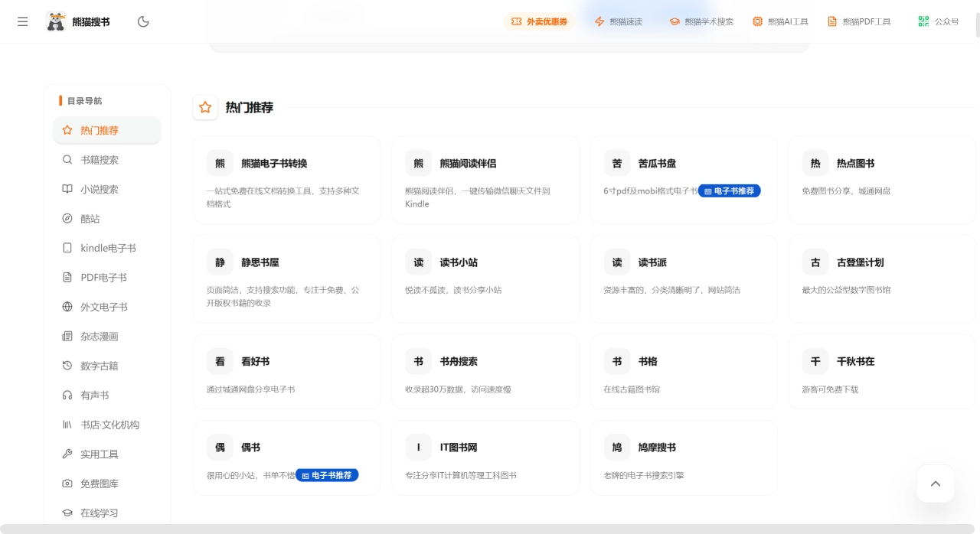Viewport: 980px width, 534px height.
Task: Click the library icon beside 书店·文化机构
Action: click(x=67, y=425)
